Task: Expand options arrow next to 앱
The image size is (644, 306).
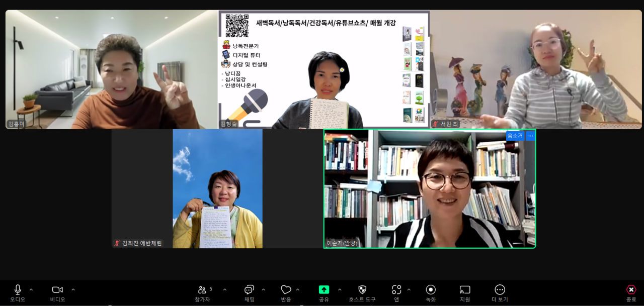Action: click(x=409, y=289)
